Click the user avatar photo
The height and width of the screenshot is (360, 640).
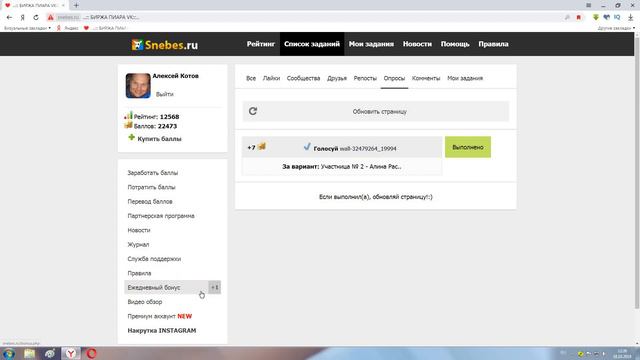[138, 86]
